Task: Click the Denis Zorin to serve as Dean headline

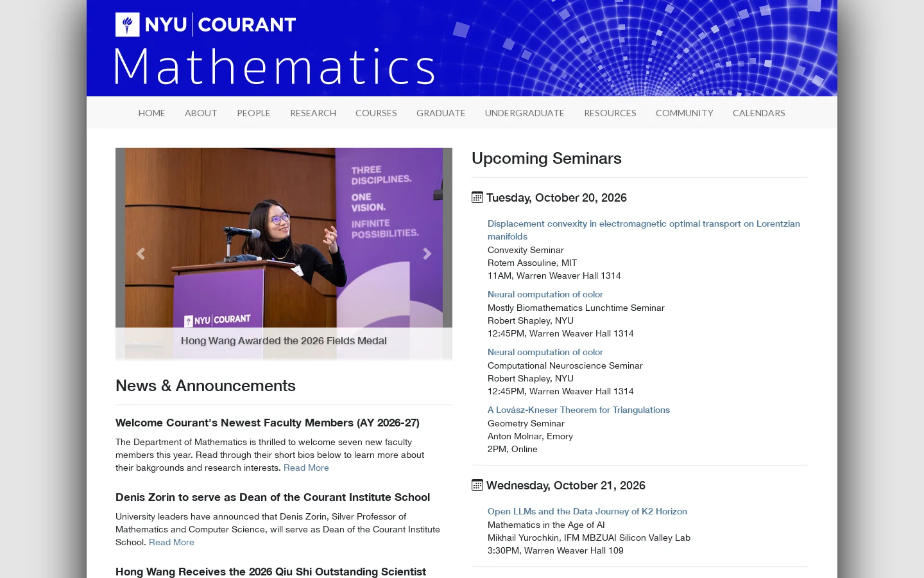Action: [x=273, y=497]
